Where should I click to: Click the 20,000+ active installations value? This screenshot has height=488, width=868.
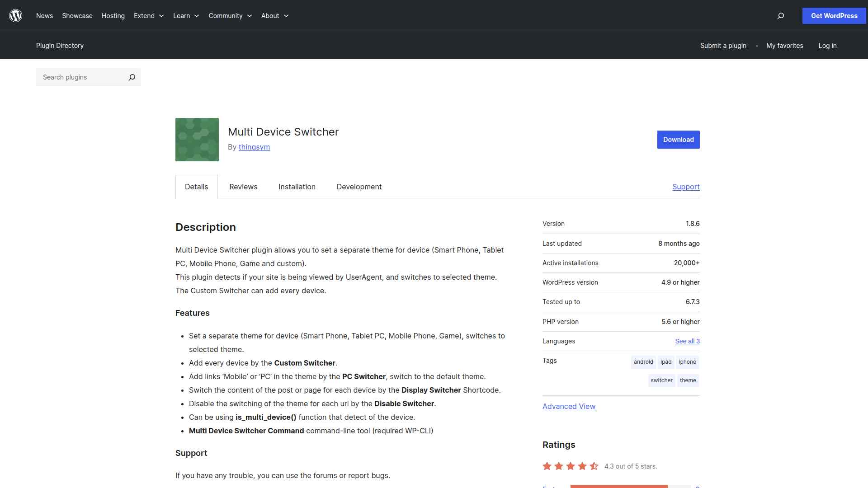point(687,263)
